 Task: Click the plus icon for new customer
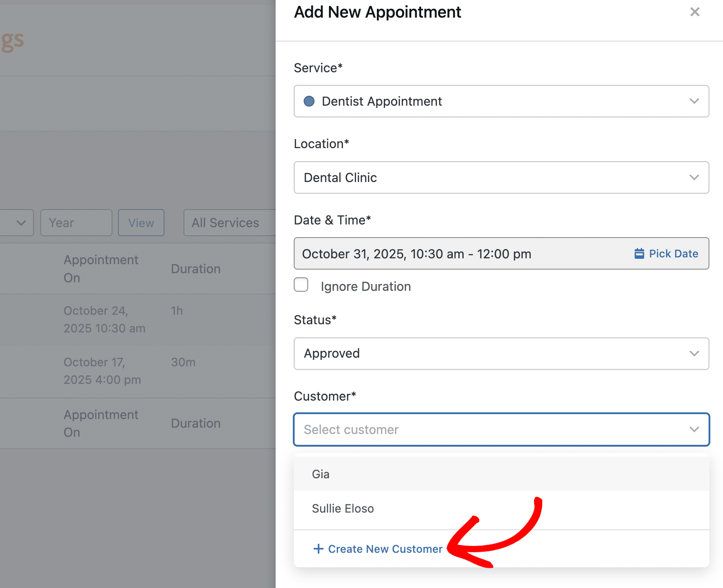click(318, 549)
